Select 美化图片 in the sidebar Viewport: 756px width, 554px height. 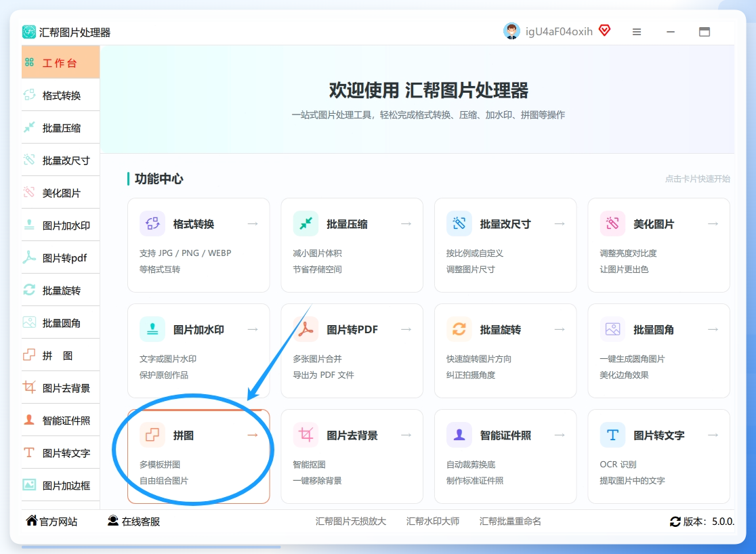click(60, 193)
